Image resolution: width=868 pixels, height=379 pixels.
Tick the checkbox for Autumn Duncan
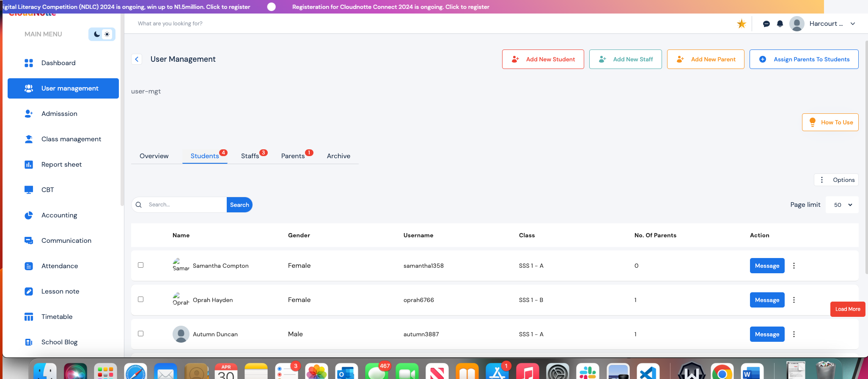pyautogui.click(x=141, y=334)
